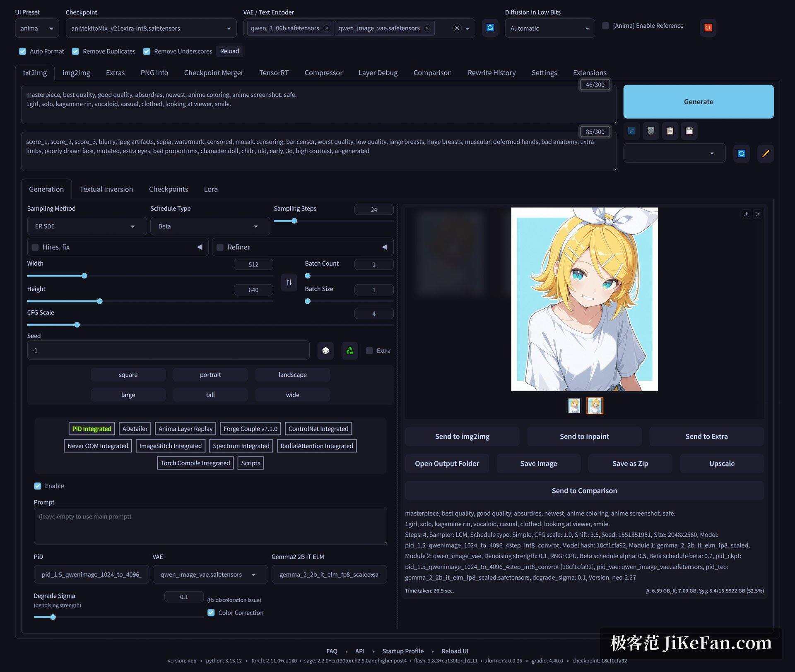Select the first output thumbnail below the preview

pos(574,406)
